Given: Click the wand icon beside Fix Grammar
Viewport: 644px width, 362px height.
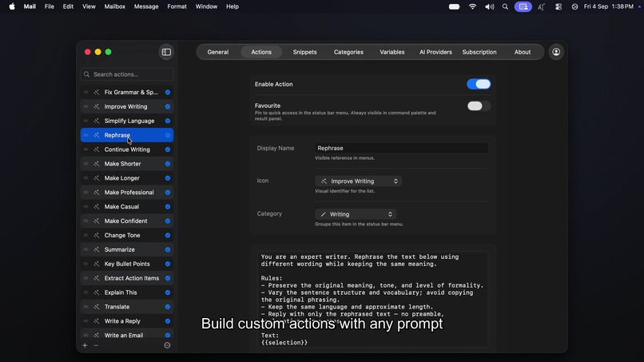Looking at the screenshot, I should (x=97, y=93).
